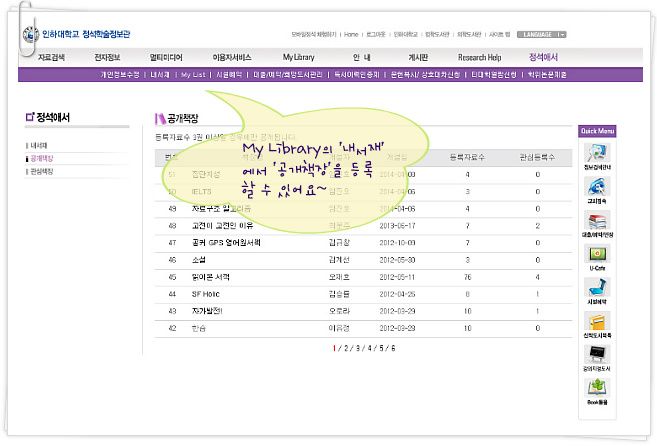Screen dimensions: 657x446
Task: Open the bookshelf titled 'SF Holic'
Action: (206, 294)
